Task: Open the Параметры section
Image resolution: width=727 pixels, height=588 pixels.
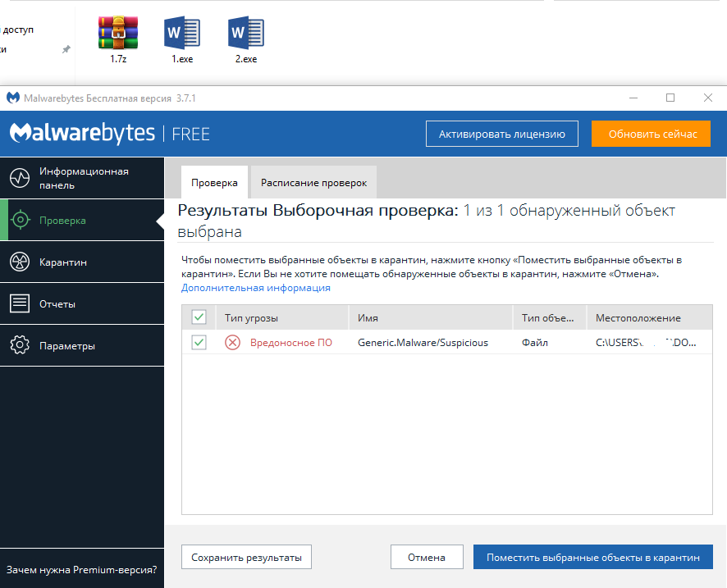Action: (x=82, y=345)
